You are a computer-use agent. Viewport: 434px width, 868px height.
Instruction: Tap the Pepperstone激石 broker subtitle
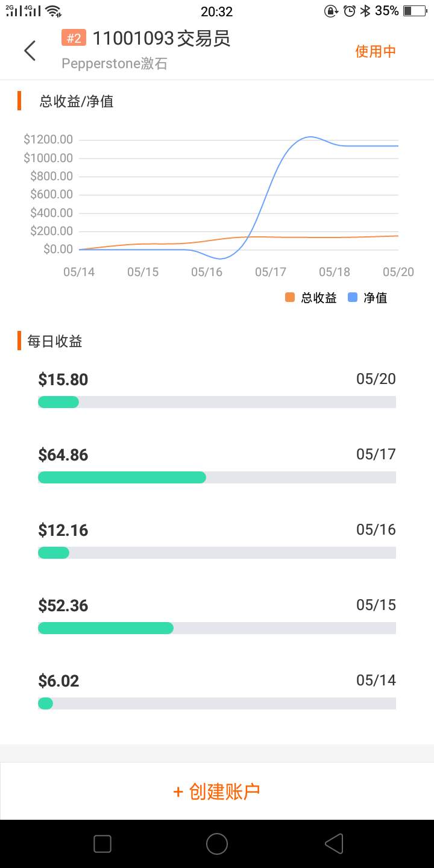(115, 64)
